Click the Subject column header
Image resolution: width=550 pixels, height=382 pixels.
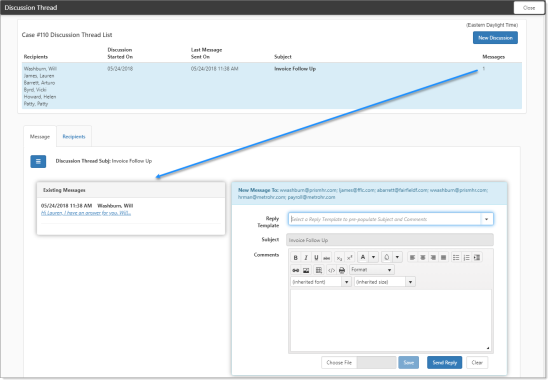283,57
